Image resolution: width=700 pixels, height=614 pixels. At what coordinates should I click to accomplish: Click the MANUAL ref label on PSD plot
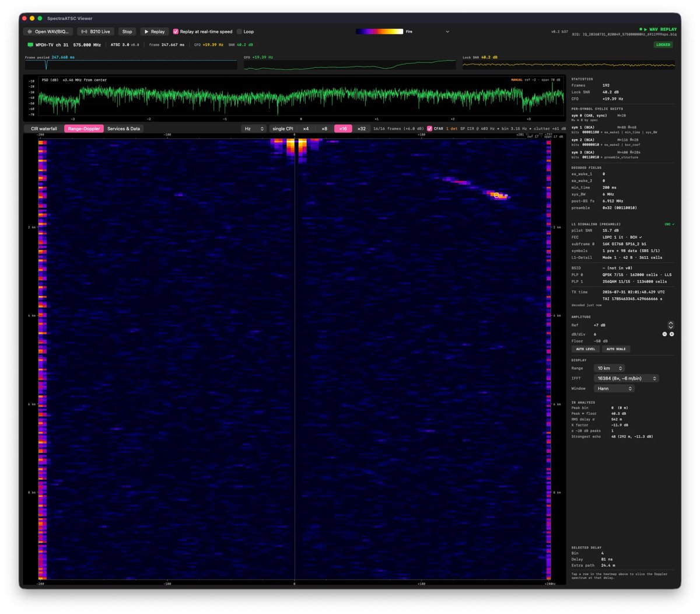[x=517, y=80]
